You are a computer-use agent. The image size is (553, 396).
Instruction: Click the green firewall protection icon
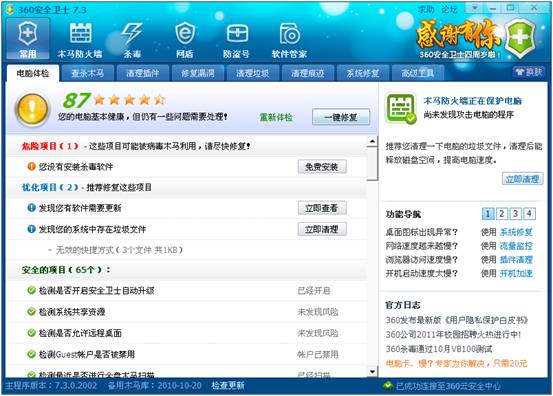(x=401, y=108)
